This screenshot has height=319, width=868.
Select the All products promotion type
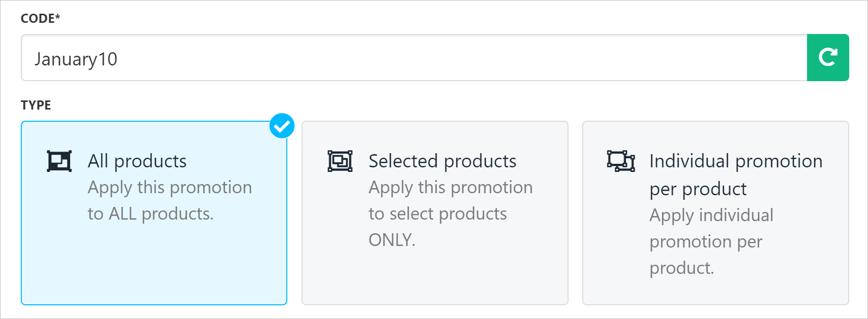154,213
